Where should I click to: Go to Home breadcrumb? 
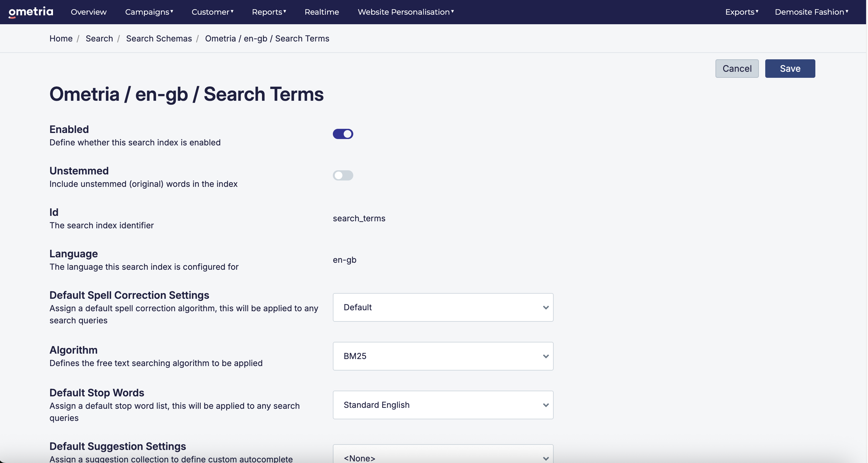(x=61, y=39)
